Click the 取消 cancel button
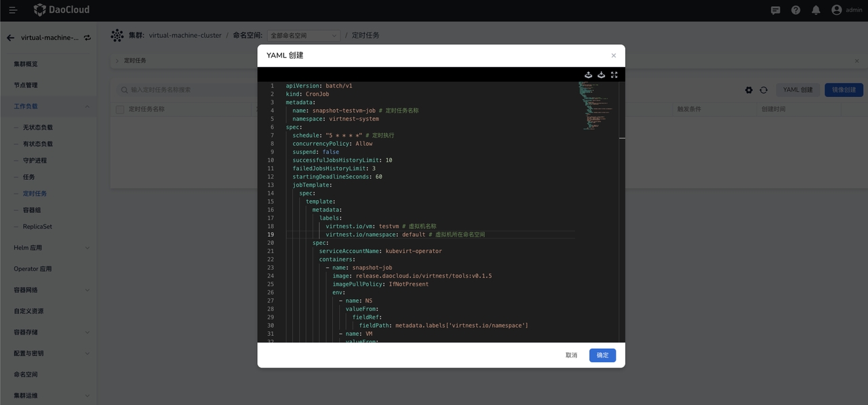This screenshot has height=405, width=868. [x=571, y=355]
